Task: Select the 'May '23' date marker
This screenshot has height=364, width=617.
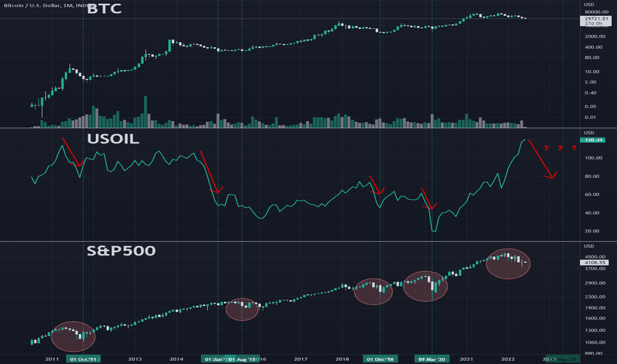Action: click(563, 359)
